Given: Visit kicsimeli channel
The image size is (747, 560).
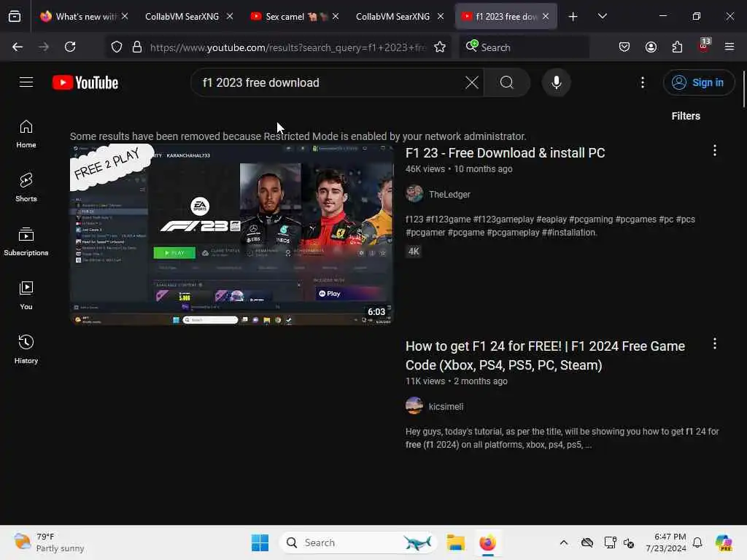Looking at the screenshot, I should [446, 407].
